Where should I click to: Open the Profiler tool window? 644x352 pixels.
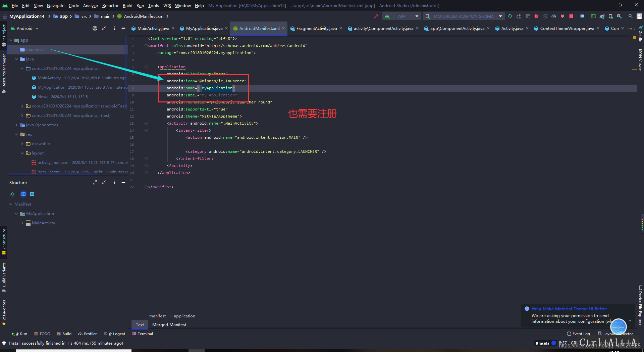click(88, 334)
